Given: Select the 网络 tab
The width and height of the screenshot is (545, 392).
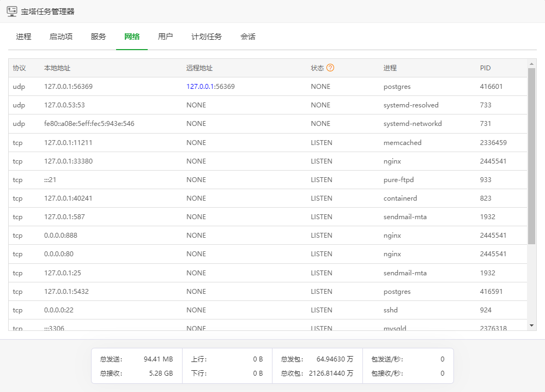Looking at the screenshot, I should pyautogui.click(x=132, y=37).
